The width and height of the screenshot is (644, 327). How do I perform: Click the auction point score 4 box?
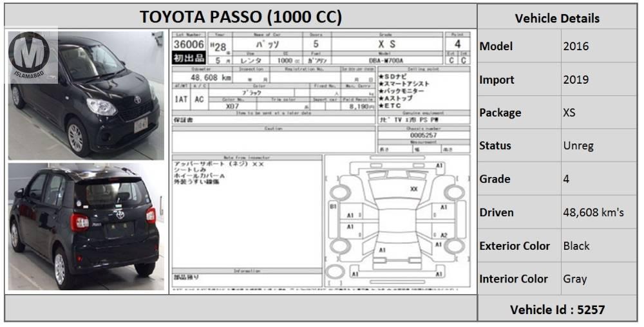457,44
